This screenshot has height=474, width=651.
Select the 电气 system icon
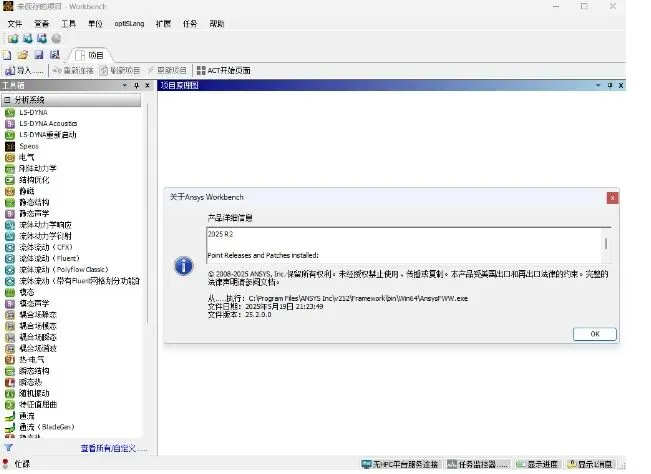click(10, 157)
